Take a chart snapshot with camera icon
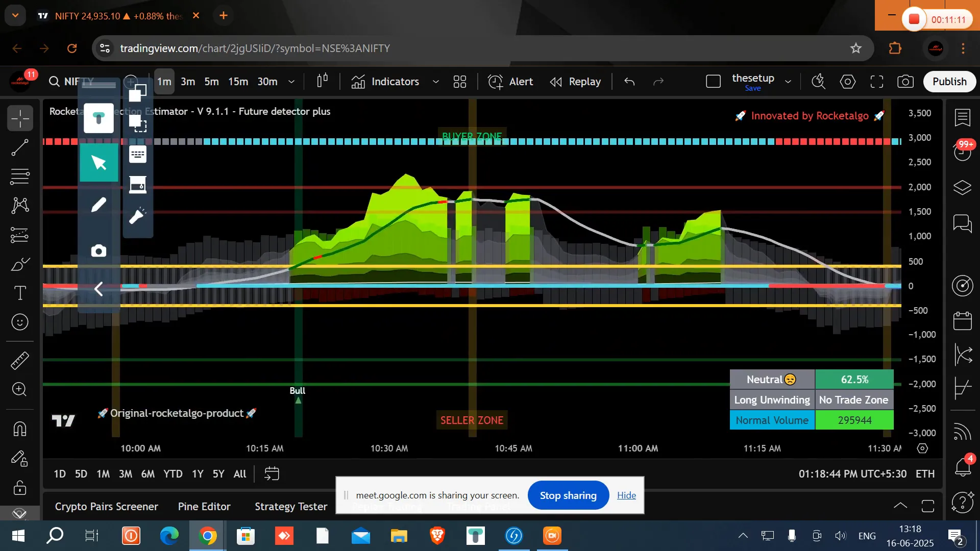The height and width of the screenshot is (551, 980). (x=905, y=82)
